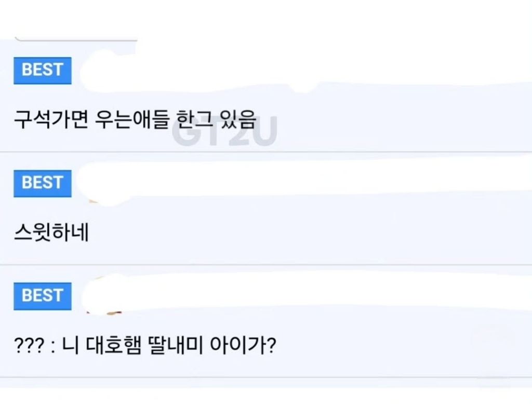The image size is (532, 404).
Task: Click the BEST badge on the first comment
Action: tap(42, 70)
